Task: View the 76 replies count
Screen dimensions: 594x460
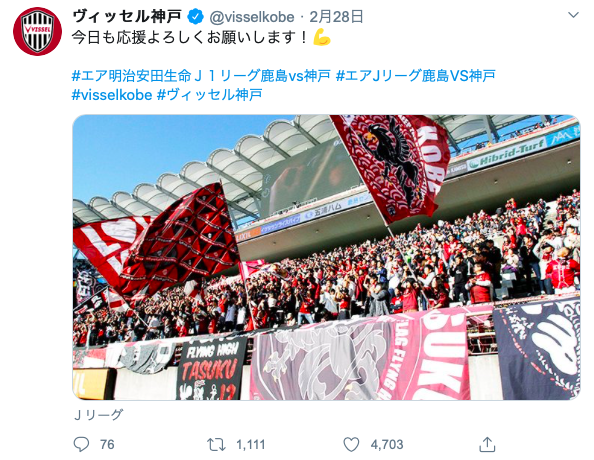Action: (107, 444)
